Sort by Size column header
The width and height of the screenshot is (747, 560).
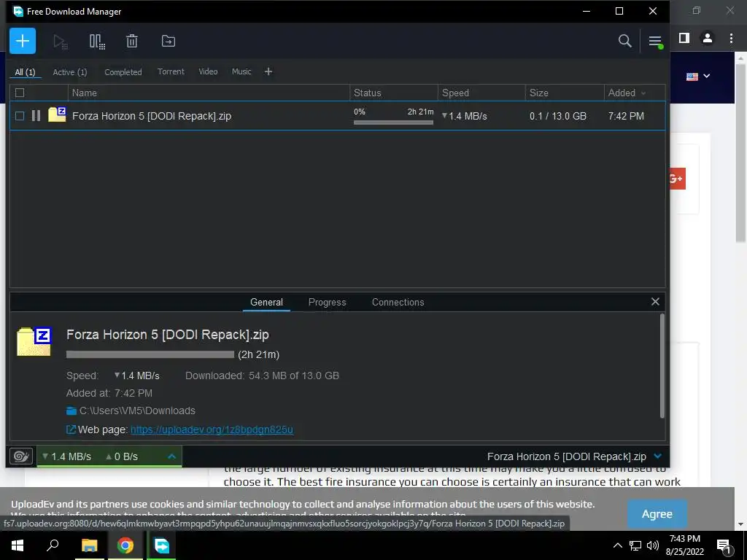click(x=565, y=93)
